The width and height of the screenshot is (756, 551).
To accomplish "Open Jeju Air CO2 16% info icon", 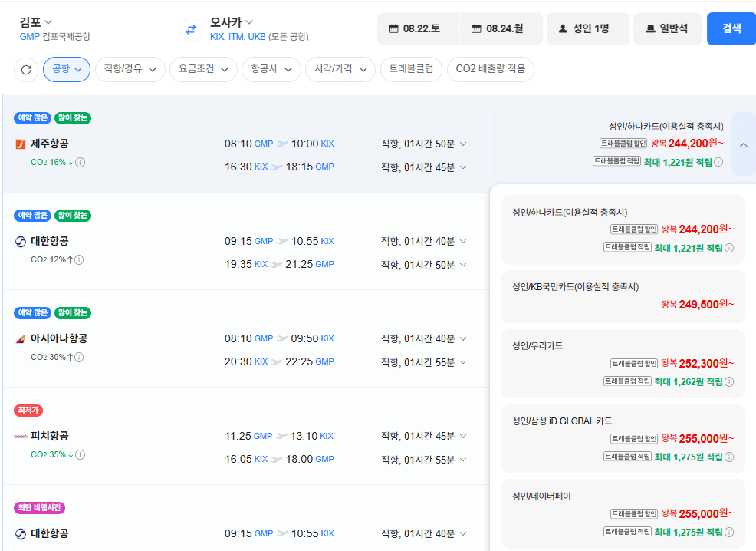I will coord(81,162).
